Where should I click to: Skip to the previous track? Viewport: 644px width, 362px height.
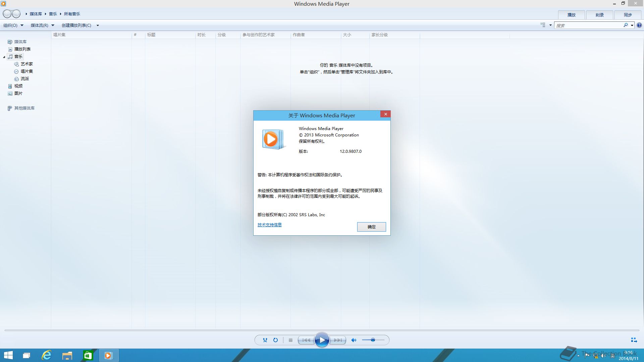306,340
